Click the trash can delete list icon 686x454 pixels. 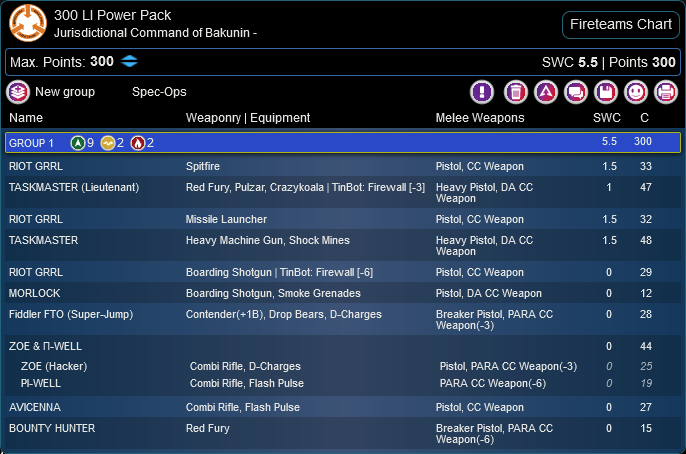[516, 92]
